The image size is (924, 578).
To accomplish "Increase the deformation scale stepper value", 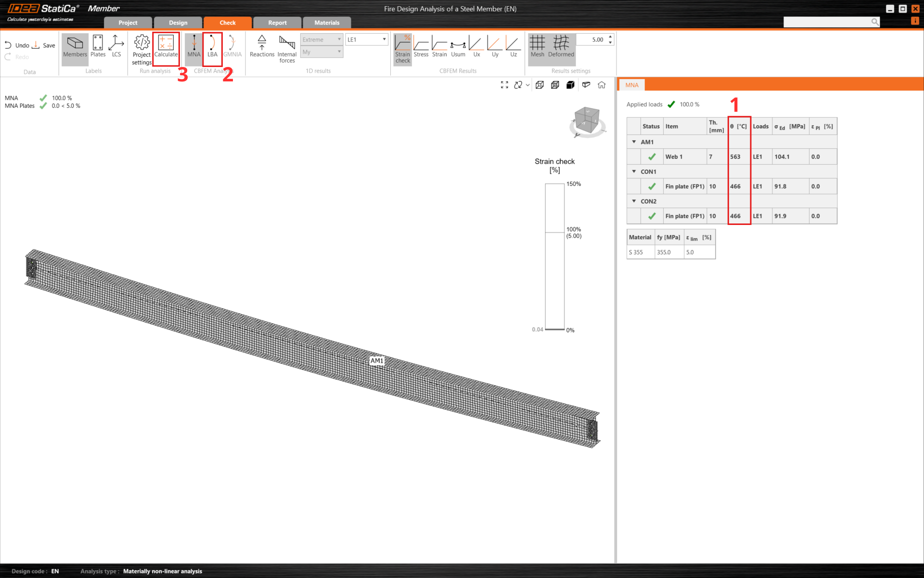I will 610,37.
